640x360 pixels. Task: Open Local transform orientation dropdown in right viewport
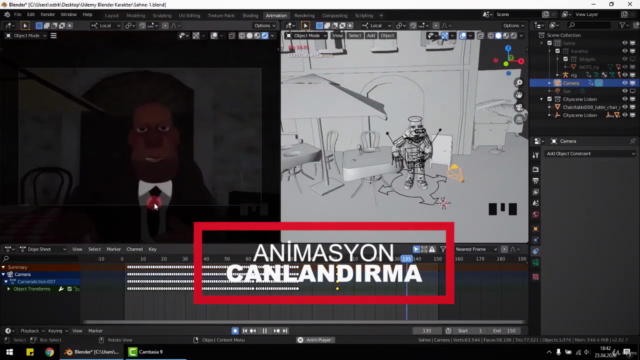click(376, 25)
